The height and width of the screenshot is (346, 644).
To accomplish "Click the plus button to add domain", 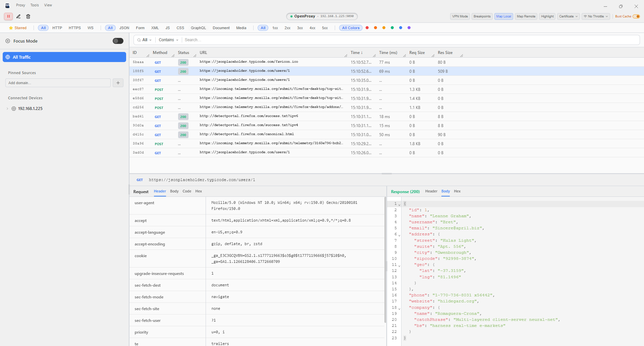I will click(x=118, y=83).
